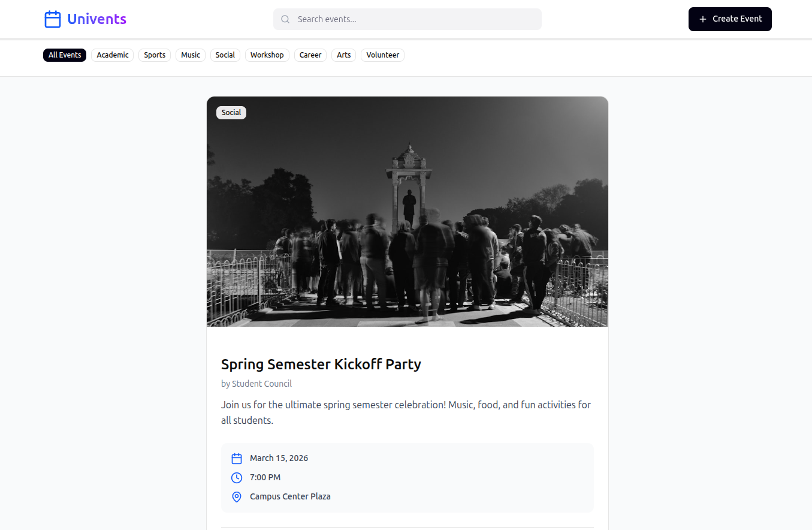Focus the Search events input field
This screenshot has height=530, width=812.
point(413,19)
